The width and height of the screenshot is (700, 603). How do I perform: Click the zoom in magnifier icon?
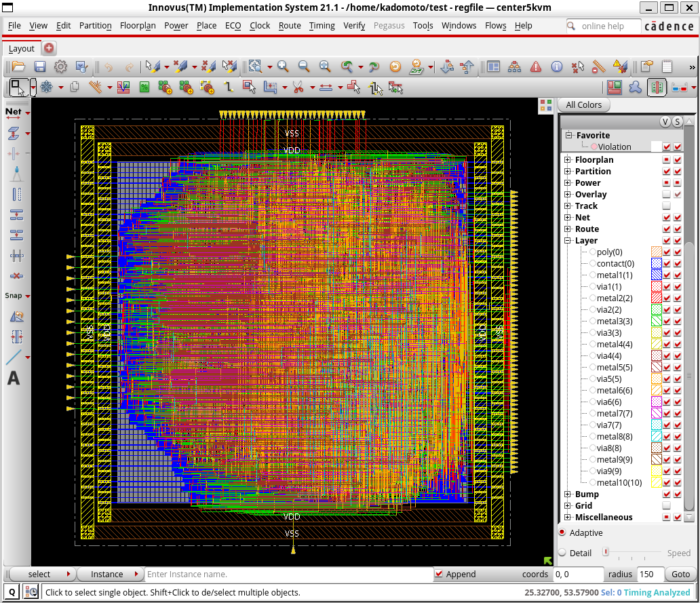pyautogui.click(x=283, y=67)
